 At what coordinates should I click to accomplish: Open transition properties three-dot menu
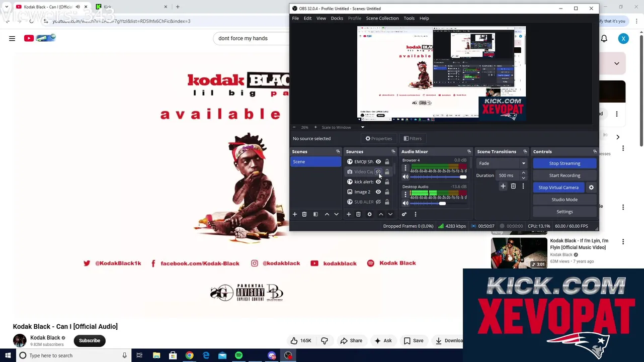523,186
